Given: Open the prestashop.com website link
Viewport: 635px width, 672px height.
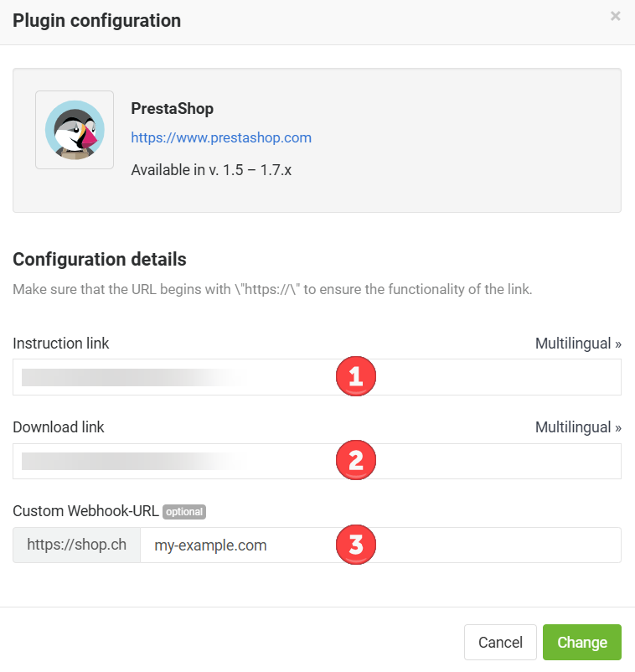Looking at the screenshot, I should 221,137.
